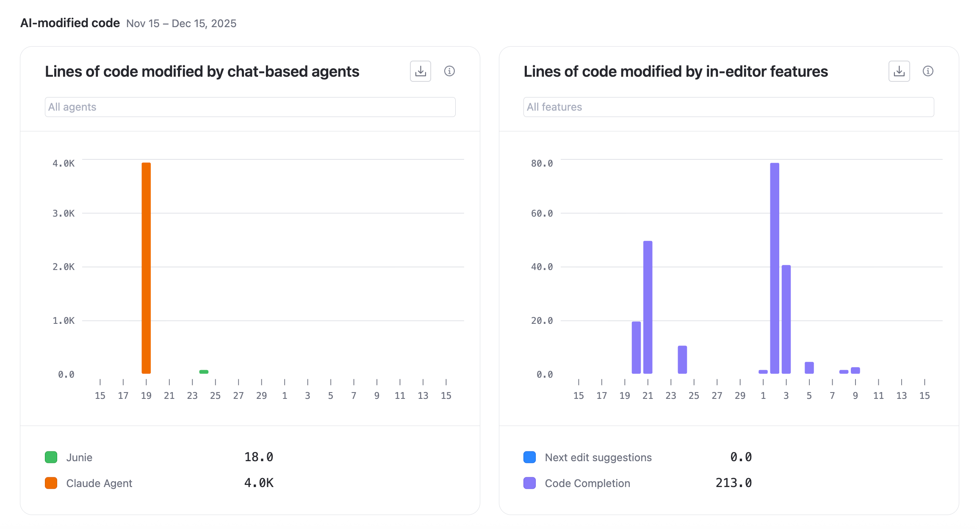Toggle Claude Agent series via legend label
980x529 pixels.
(99, 483)
